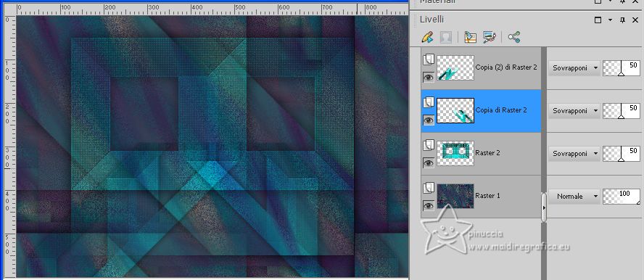Open blend mode dropdown for Copia (2) di Raster 2

pyautogui.click(x=574, y=68)
